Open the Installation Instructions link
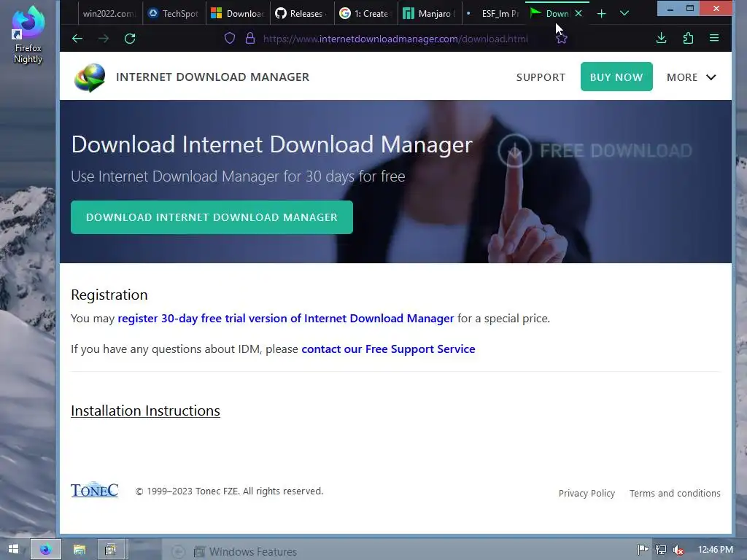This screenshot has height=560, width=747. click(x=145, y=411)
